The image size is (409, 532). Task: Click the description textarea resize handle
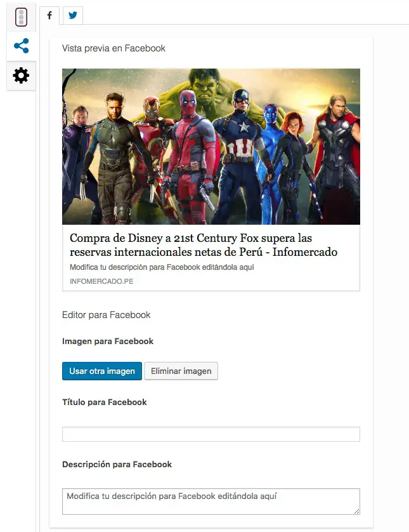click(x=356, y=511)
